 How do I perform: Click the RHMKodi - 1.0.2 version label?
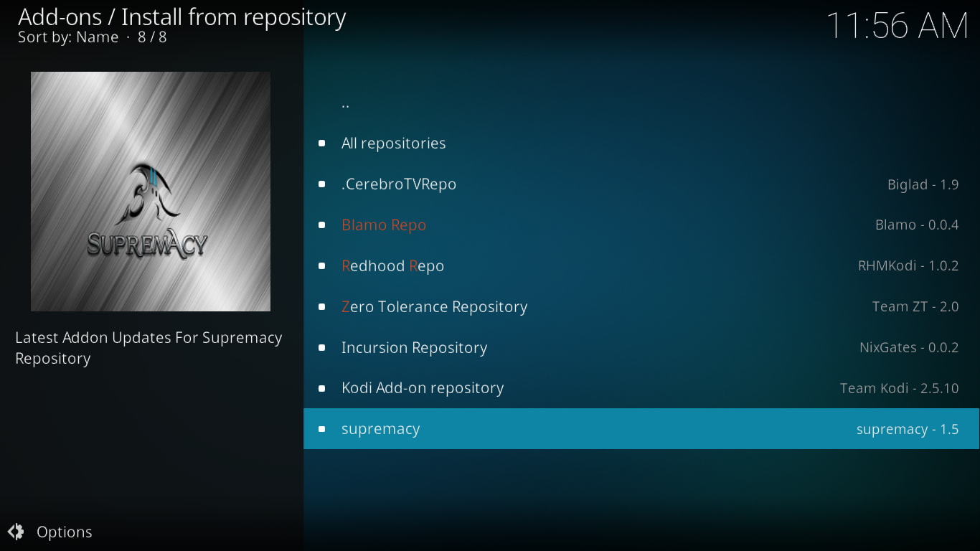tap(908, 266)
